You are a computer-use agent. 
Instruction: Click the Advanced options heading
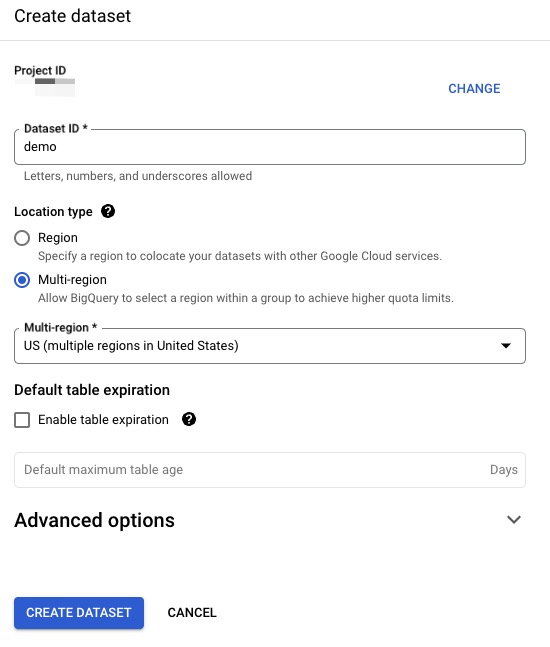tap(94, 520)
